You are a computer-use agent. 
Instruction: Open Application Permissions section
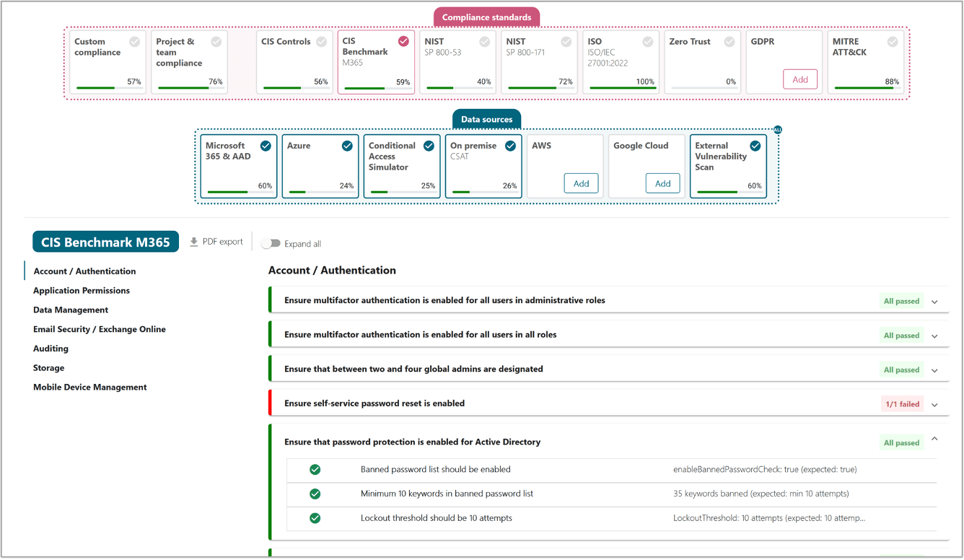click(x=82, y=291)
